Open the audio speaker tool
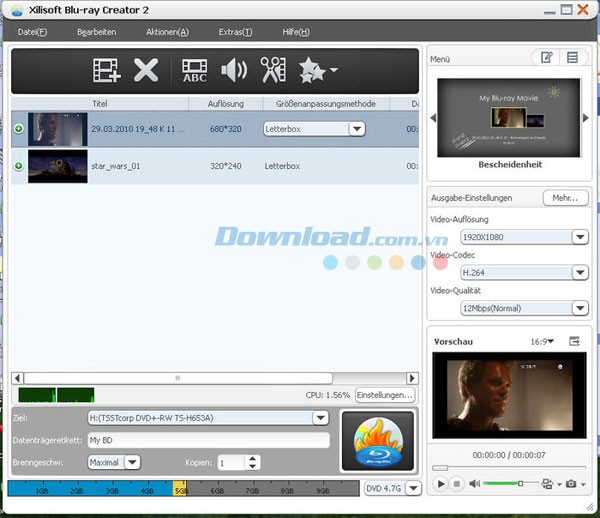 tap(234, 70)
